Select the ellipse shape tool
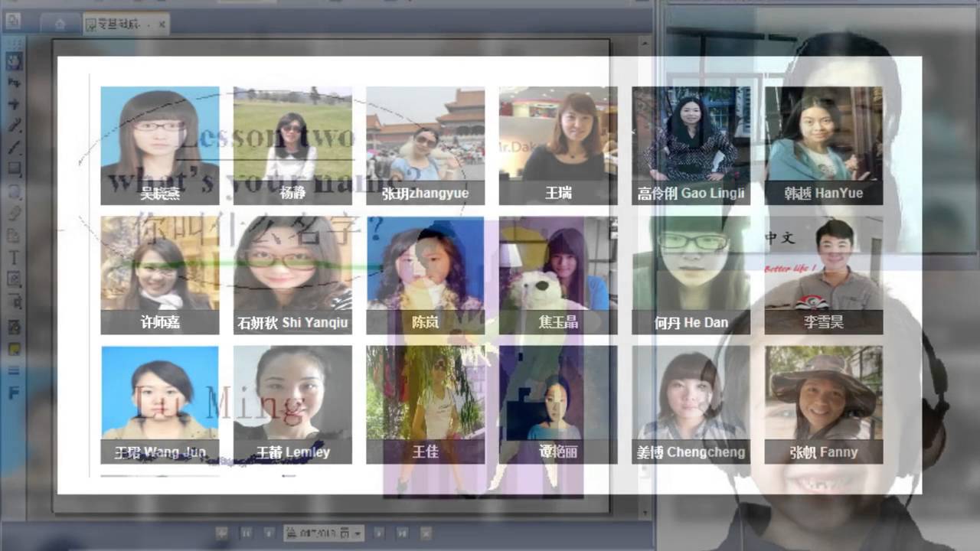This screenshot has height=551, width=980. (14, 191)
